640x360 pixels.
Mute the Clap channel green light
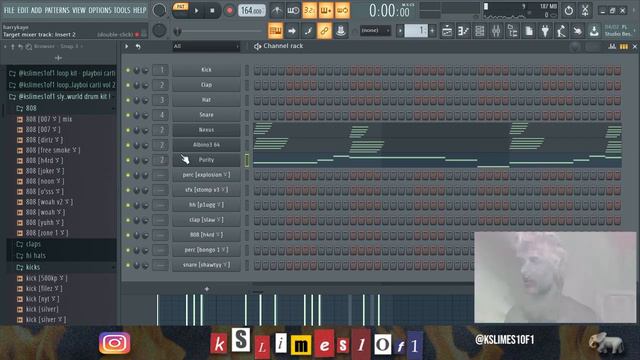tap(128, 85)
